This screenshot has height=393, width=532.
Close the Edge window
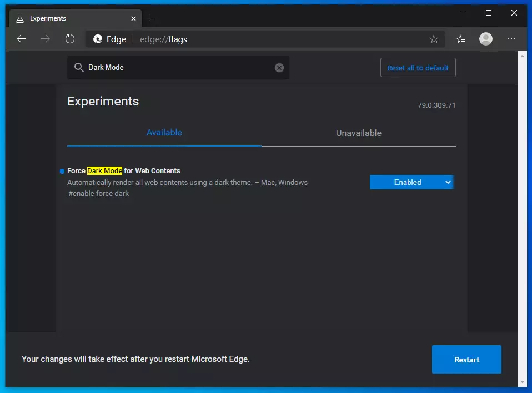tap(514, 13)
